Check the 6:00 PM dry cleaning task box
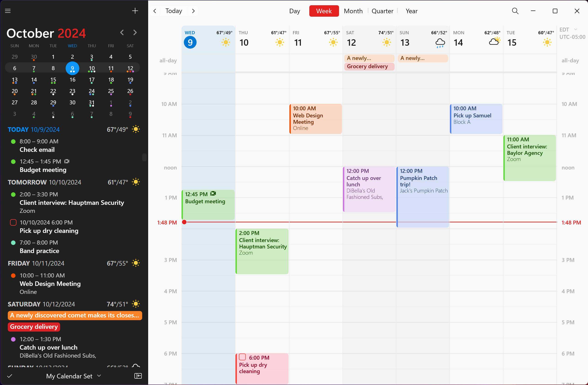 click(x=242, y=357)
